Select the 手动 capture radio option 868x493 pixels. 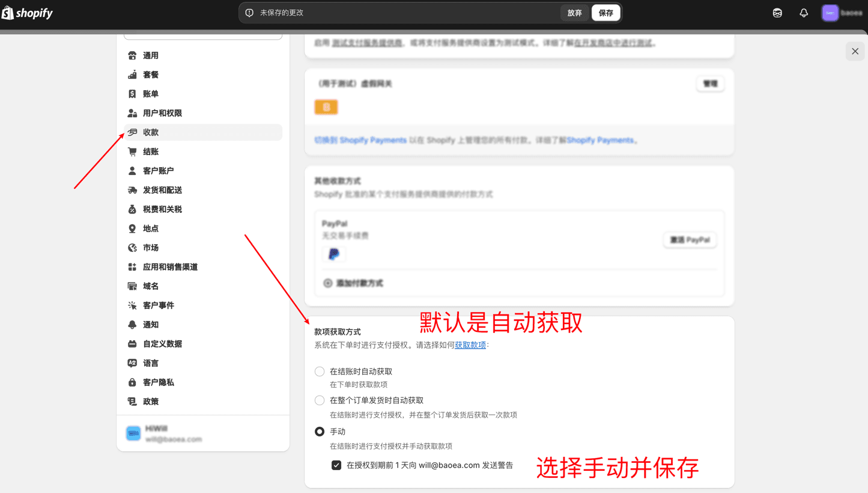pyautogui.click(x=320, y=432)
